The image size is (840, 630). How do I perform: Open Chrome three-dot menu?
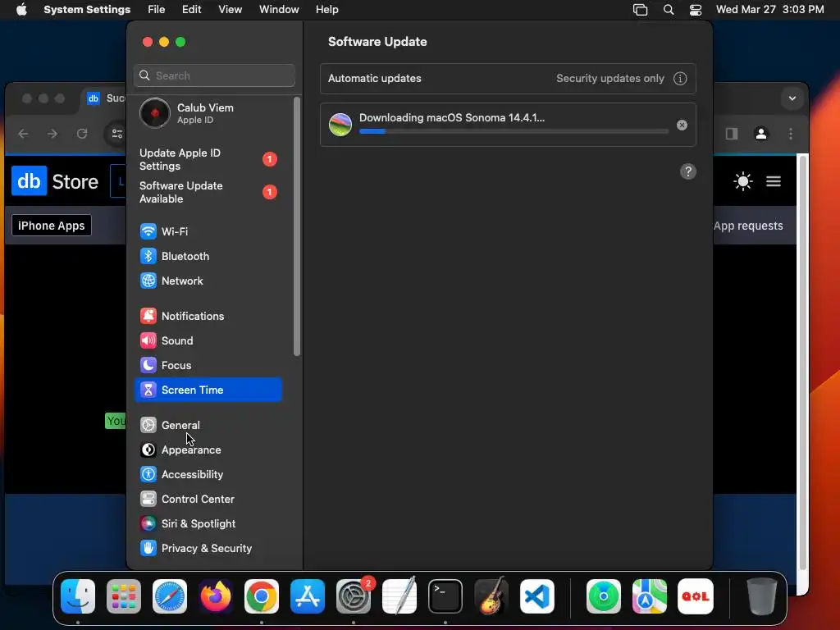pyautogui.click(x=790, y=134)
